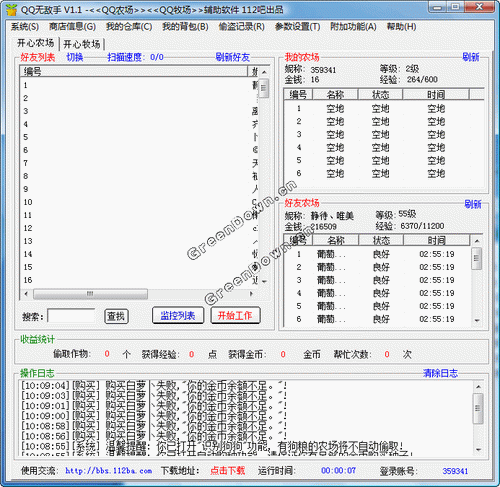The image size is (500, 487).
Task: Click 刷新好友 to refresh friends
Action: click(233, 57)
